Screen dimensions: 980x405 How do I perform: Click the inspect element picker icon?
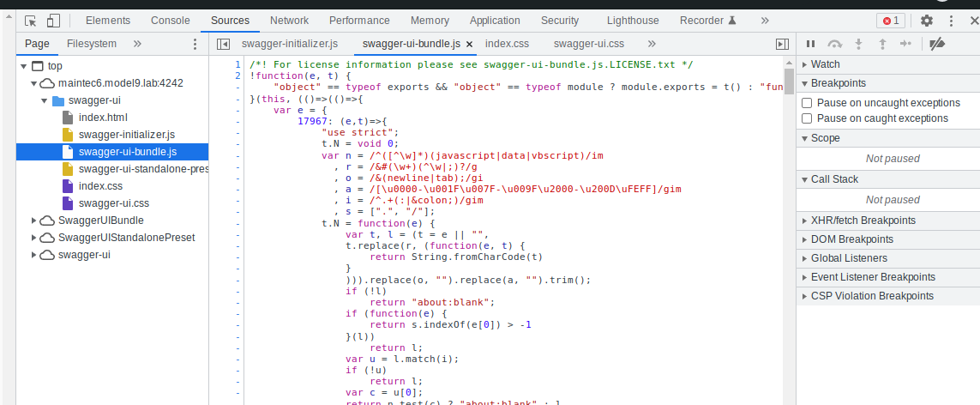(31, 21)
